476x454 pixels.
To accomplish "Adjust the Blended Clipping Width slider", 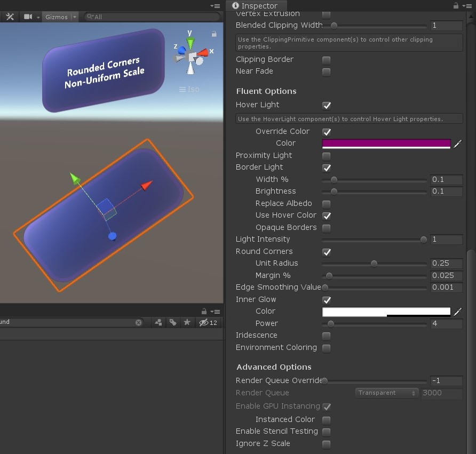I will click(374, 26).
